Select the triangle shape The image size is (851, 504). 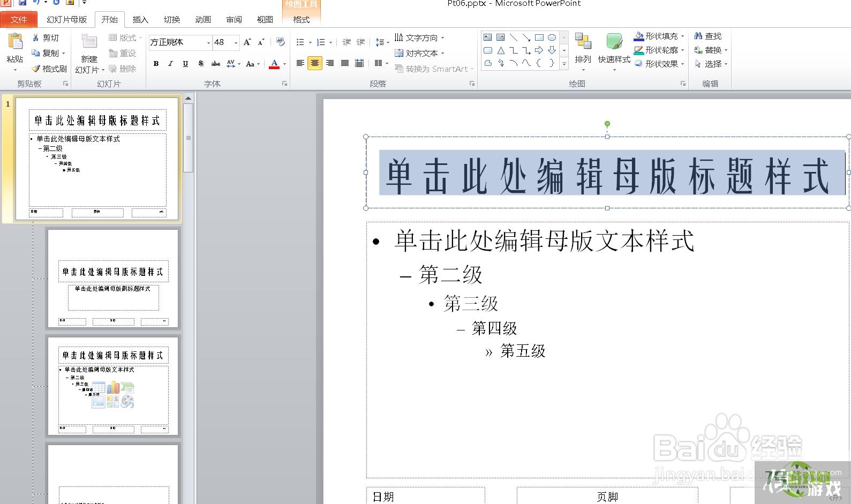501,50
